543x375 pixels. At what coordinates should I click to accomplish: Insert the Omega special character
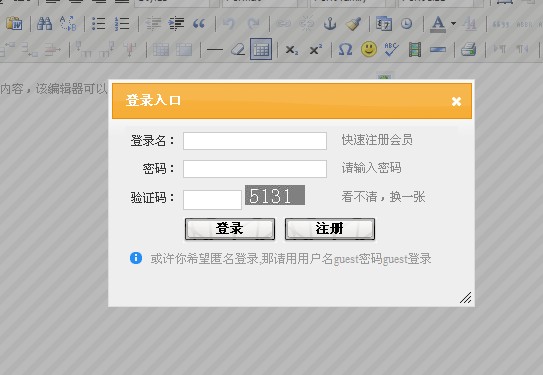345,50
